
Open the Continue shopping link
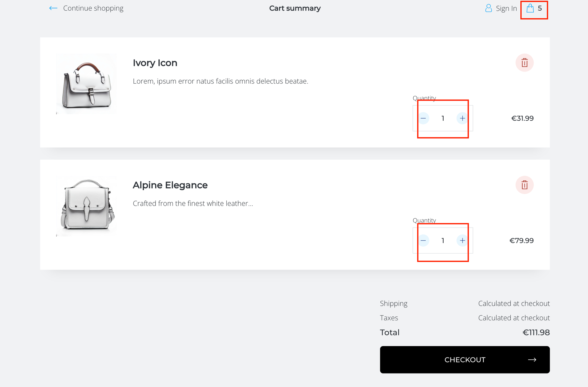pyautogui.click(x=93, y=8)
